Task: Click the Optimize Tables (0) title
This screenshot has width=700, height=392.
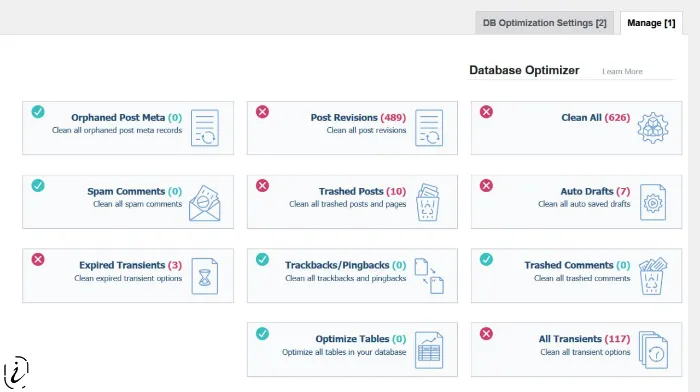Action: 361,339
